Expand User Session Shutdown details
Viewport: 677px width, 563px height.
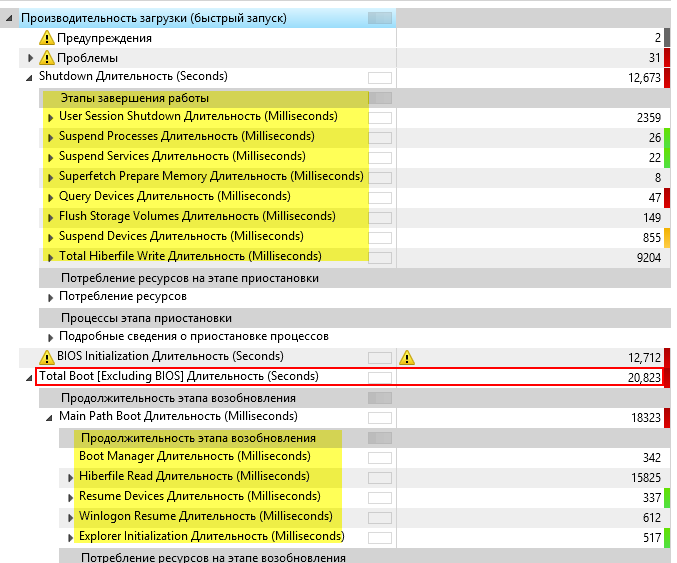51,117
